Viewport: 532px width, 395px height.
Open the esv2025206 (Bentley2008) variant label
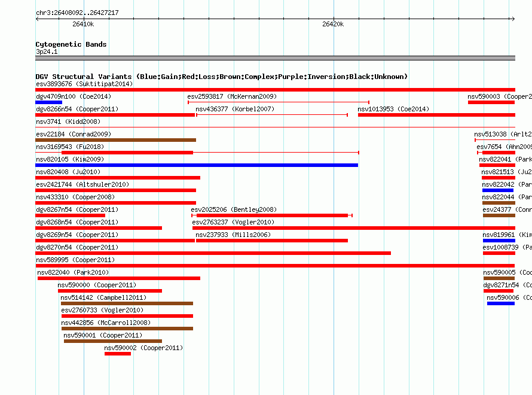click(x=234, y=209)
